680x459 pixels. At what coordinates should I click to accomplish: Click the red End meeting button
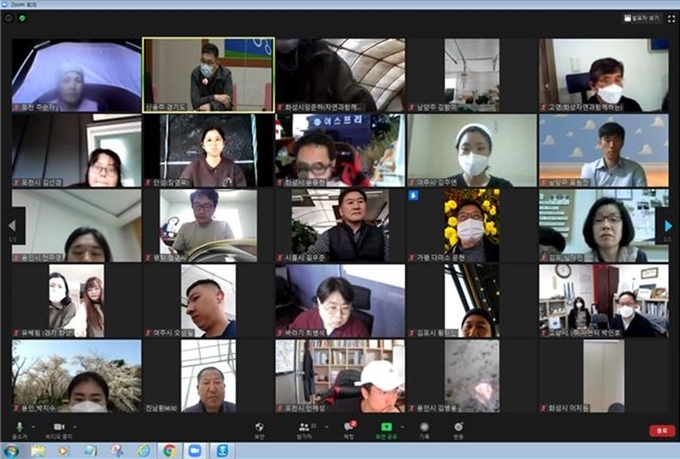point(662,431)
